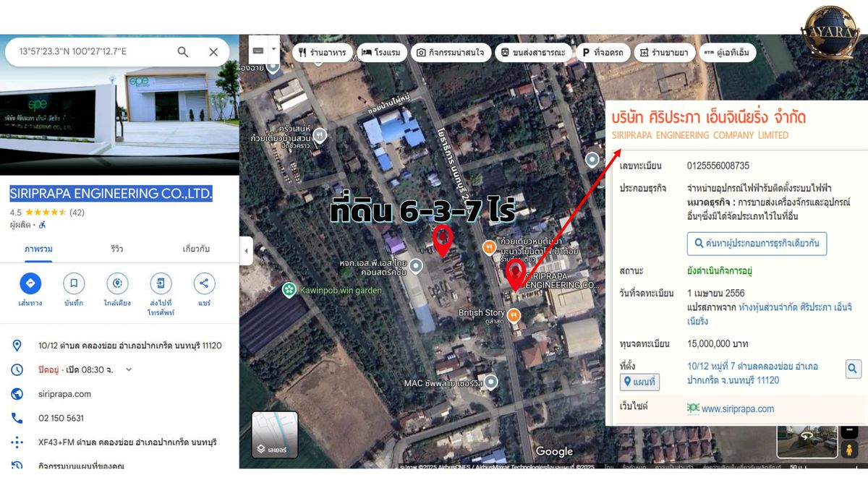The height and width of the screenshot is (488, 868).
Task: Select the กิจกรรมน่าสนใจ attractions chip
Action: tap(452, 52)
